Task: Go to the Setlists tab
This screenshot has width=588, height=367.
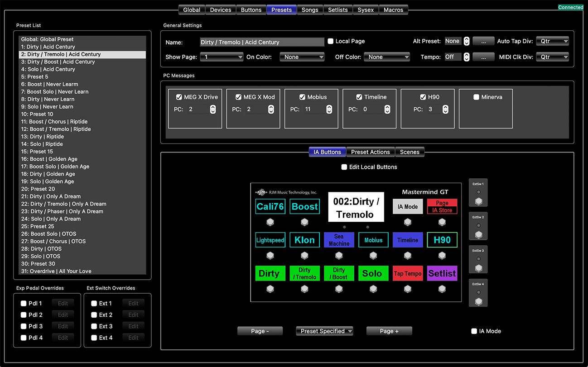Action: click(338, 10)
